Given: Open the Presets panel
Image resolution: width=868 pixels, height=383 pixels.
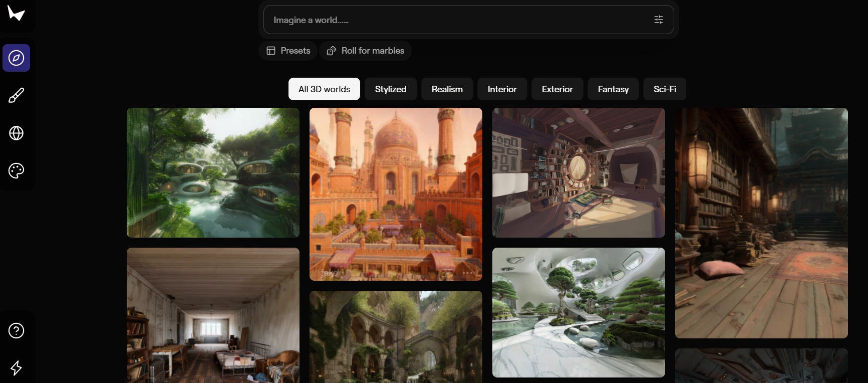Looking at the screenshot, I should point(288,51).
